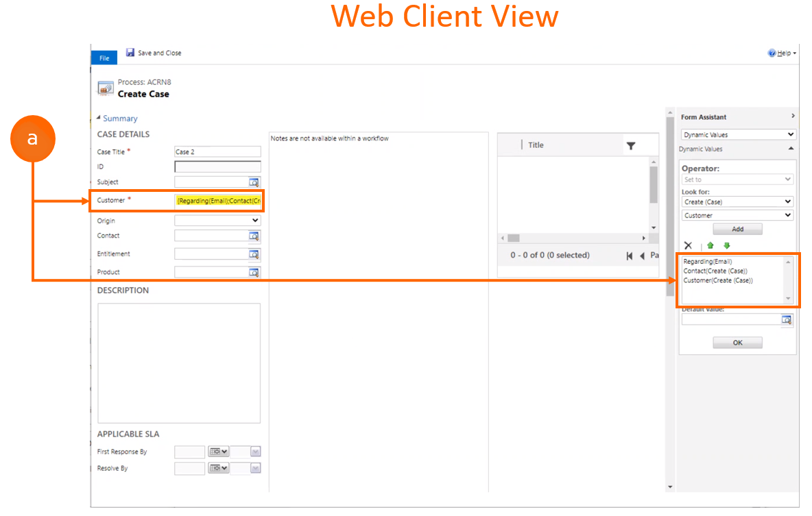
Task: Open the Entitlement lookup icon
Action: 254,254
